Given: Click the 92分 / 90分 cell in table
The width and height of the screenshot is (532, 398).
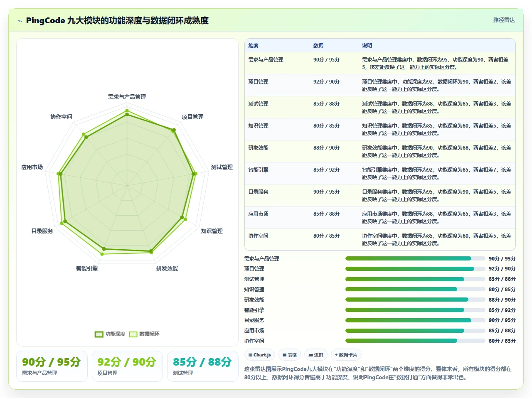Looking at the screenshot, I should [x=327, y=82].
